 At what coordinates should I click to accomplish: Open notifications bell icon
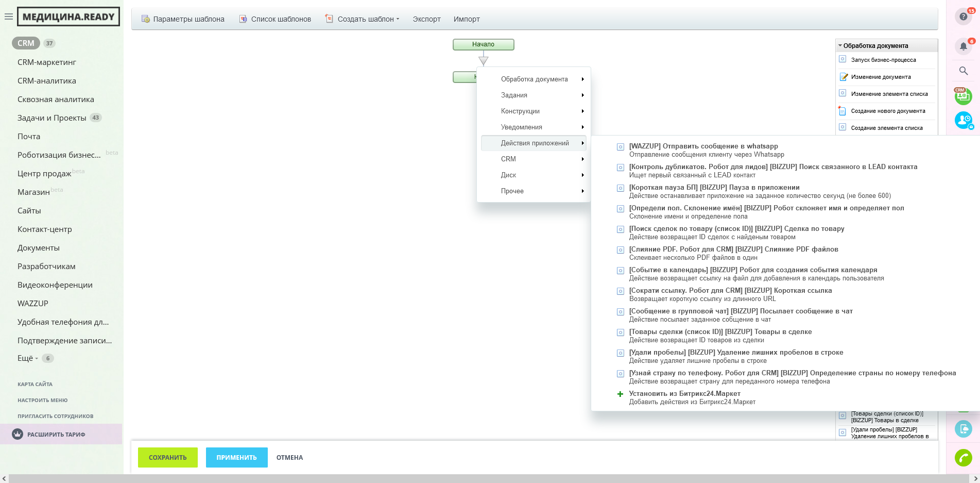pyautogui.click(x=964, y=46)
